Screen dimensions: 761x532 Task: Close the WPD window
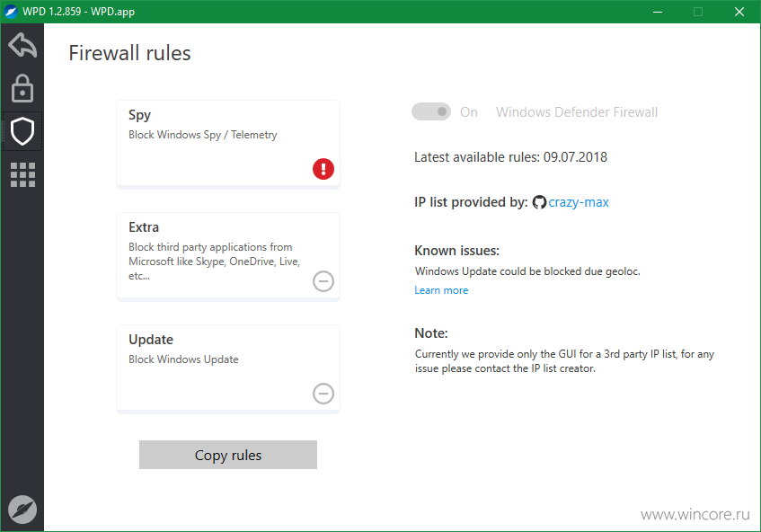[x=739, y=12]
